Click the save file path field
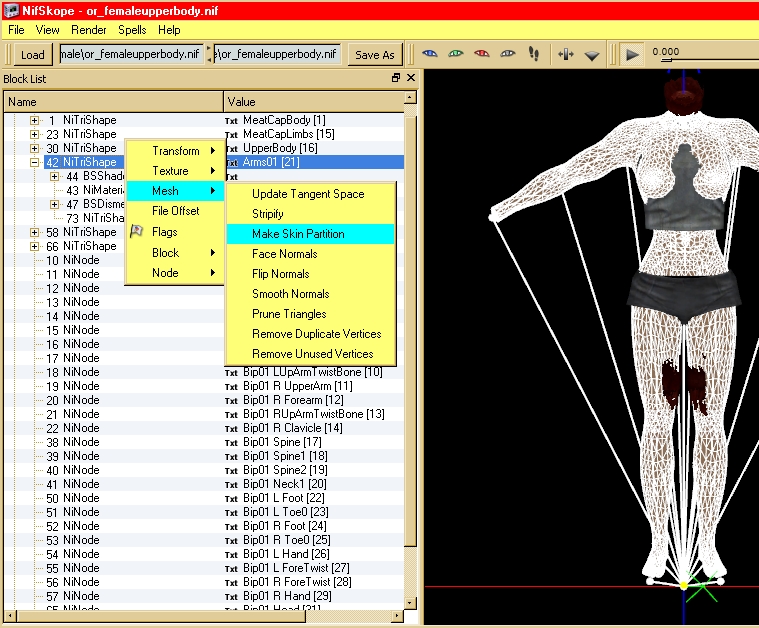The width and height of the screenshot is (759, 628). (277, 54)
